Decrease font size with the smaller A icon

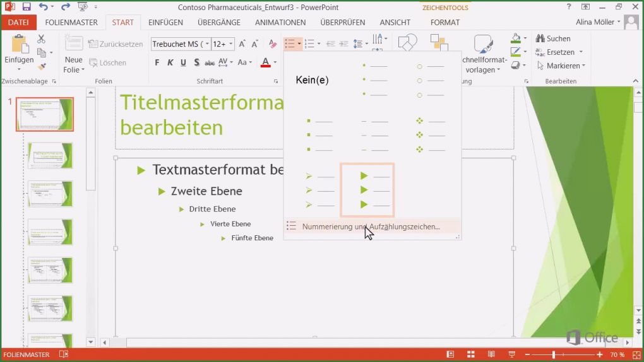[255, 44]
